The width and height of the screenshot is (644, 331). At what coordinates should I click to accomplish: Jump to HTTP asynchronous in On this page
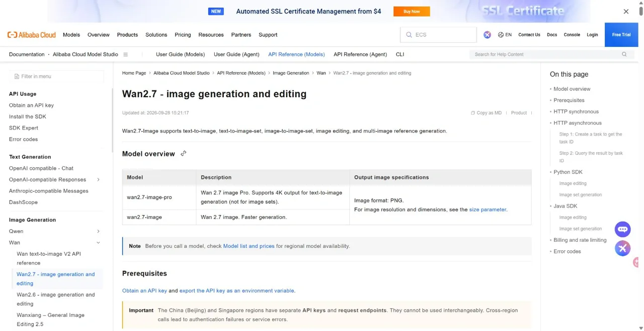(578, 123)
